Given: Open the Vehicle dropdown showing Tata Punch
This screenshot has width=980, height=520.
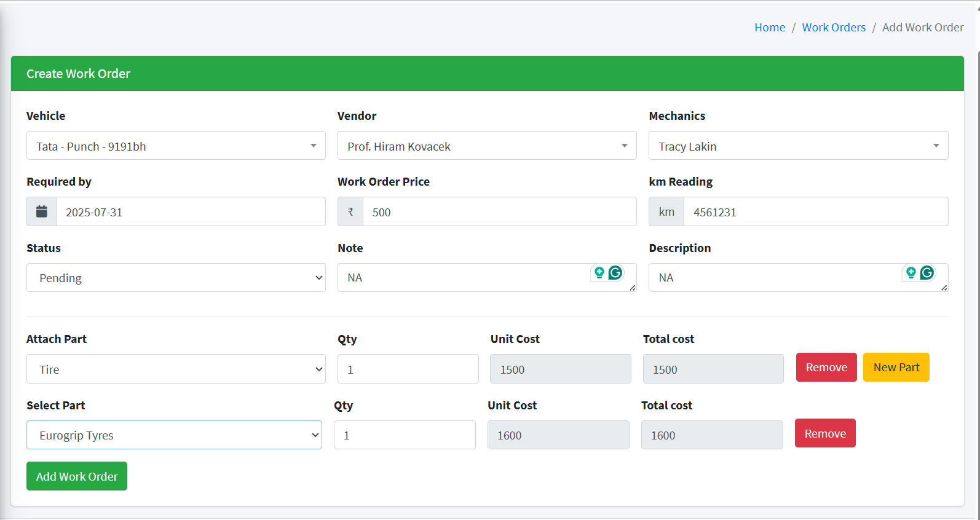Looking at the screenshot, I should [x=176, y=146].
